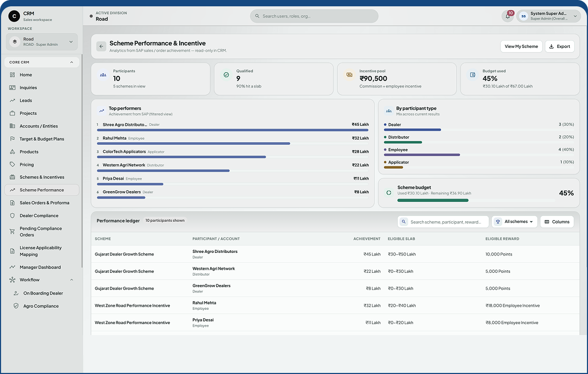Click the On Boarding Dealer person icon
The image size is (588, 374).
coord(16,293)
